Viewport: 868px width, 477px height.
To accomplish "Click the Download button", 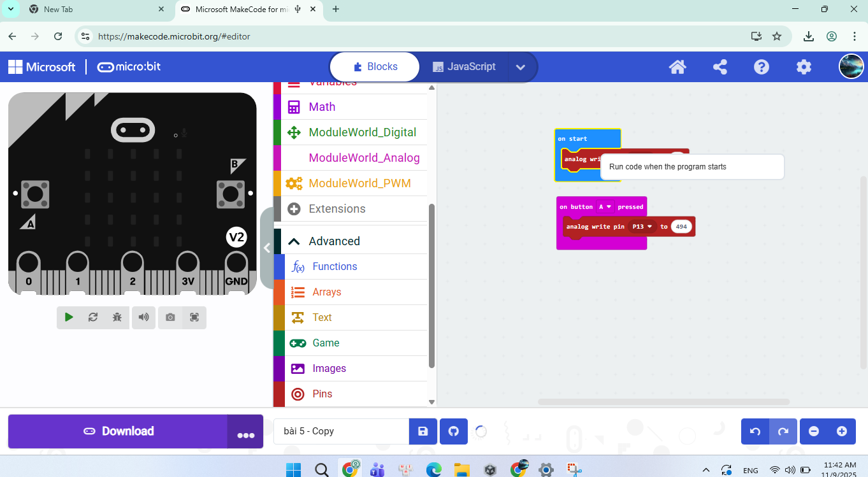I will click(x=118, y=431).
